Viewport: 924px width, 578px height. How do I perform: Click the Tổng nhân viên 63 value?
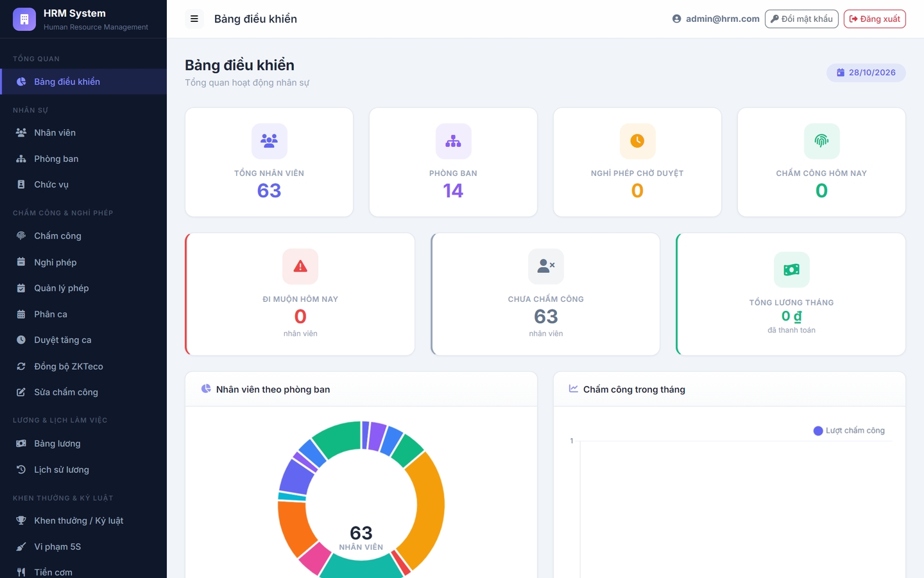pyautogui.click(x=269, y=191)
